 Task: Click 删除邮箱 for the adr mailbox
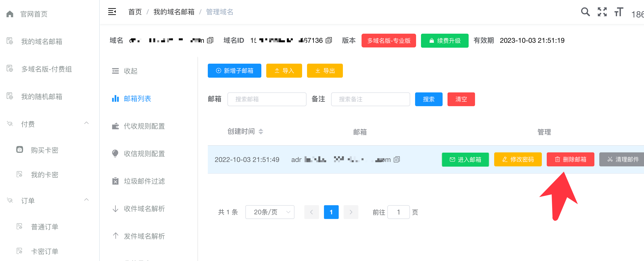click(570, 159)
